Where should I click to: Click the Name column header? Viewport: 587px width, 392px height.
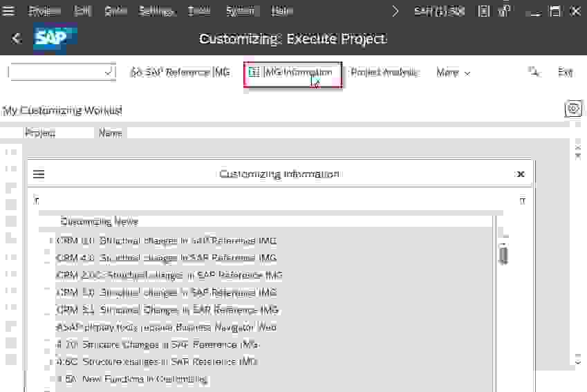tap(111, 133)
